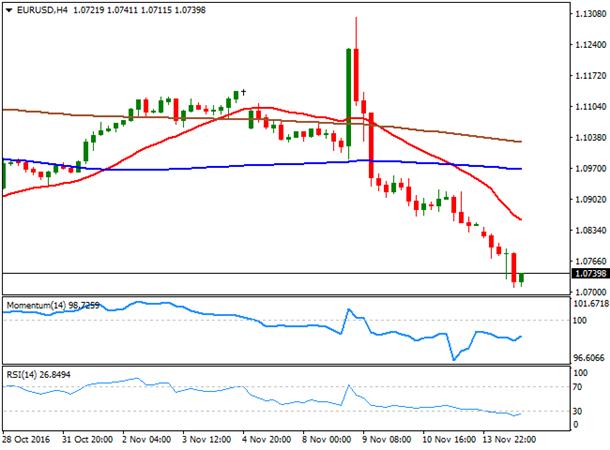This screenshot has height=450, width=610.
Task: Click the 1.12400 price axis label
Action: (x=591, y=45)
